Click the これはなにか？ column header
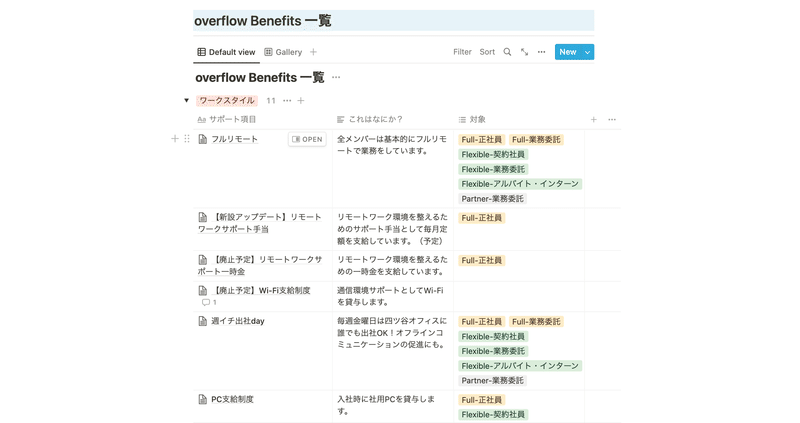Viewport: 800px width, 423px height. pos(370,119)
